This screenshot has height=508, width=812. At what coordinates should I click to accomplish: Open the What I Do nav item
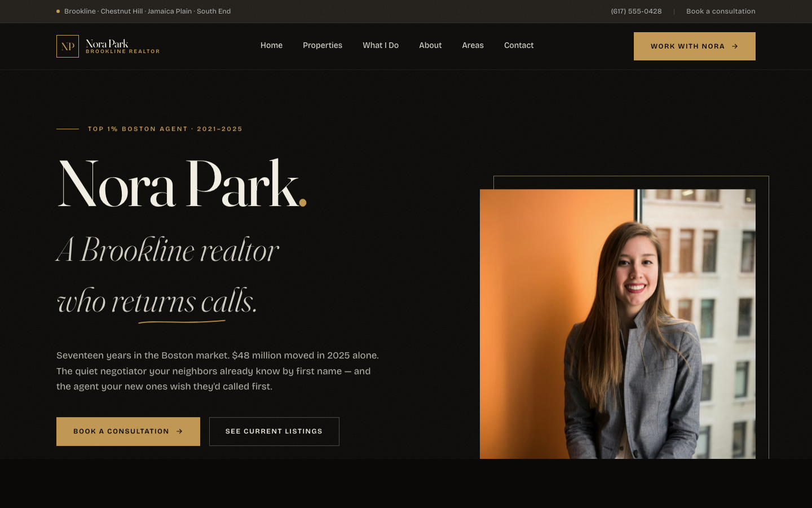tap(381, 45)
